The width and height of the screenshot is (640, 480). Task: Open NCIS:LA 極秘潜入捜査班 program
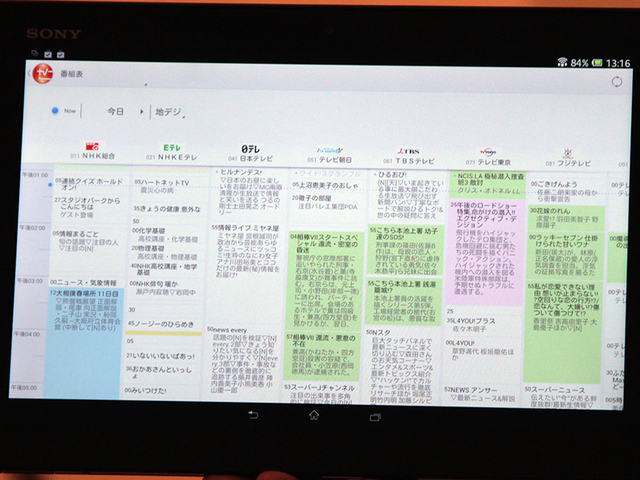click(487, 184)
